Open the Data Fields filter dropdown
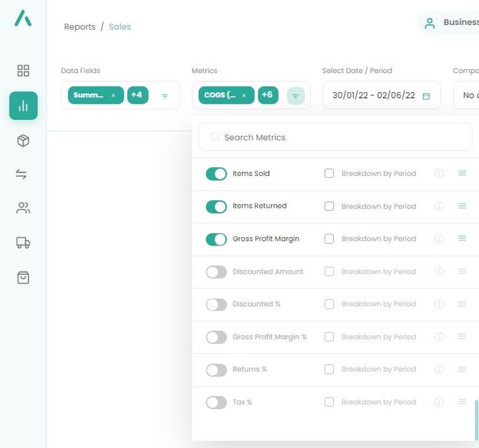479x448 pixels. pyautogui.click(x=165, y=96)
